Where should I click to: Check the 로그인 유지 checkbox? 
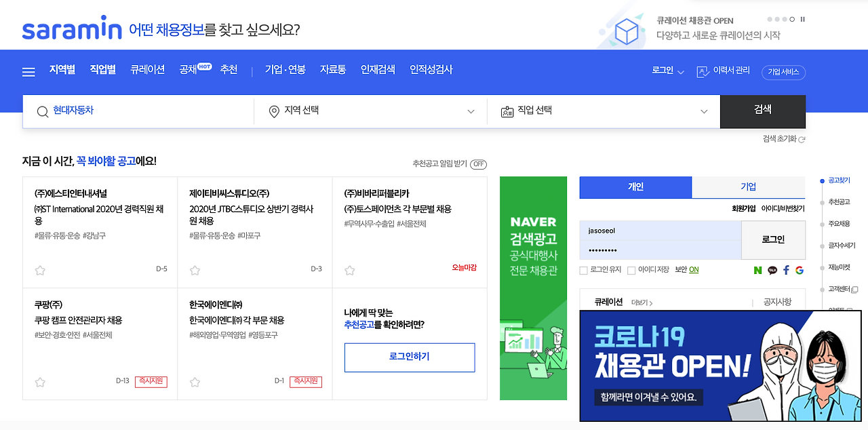583,271
